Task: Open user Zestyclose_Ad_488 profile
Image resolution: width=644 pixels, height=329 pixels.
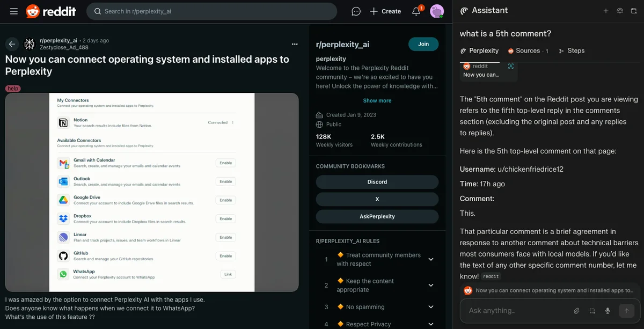Action: pyautogui.click(x=64, y=47)
